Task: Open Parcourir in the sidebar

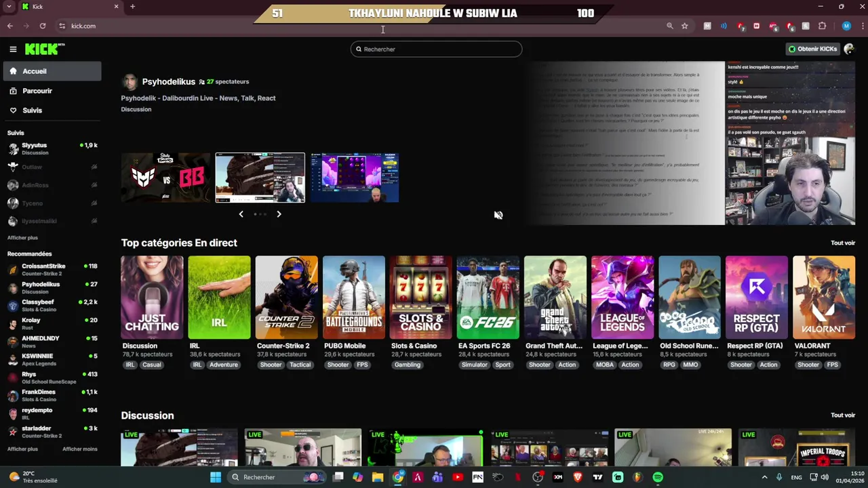Action: (x=52, y=91)
